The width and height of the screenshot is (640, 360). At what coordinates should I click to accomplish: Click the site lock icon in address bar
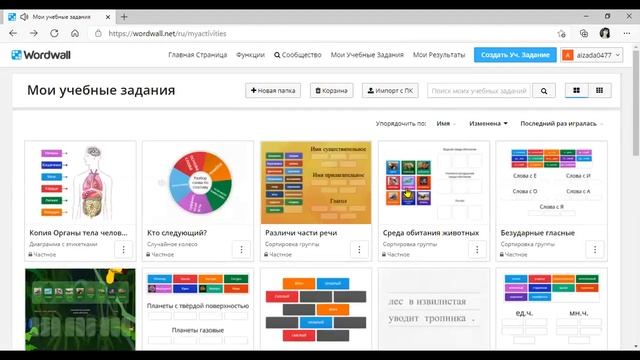click(98, 33)
